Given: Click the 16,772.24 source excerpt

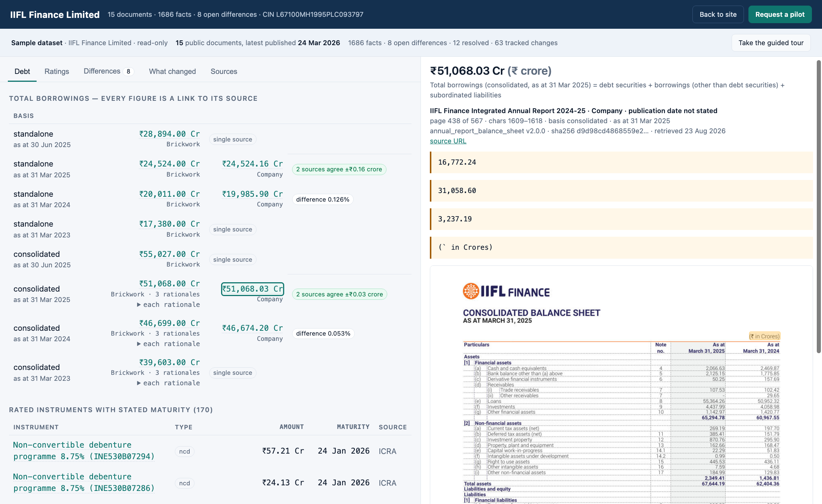Looking at the screenshot, I should coord(621,162).
